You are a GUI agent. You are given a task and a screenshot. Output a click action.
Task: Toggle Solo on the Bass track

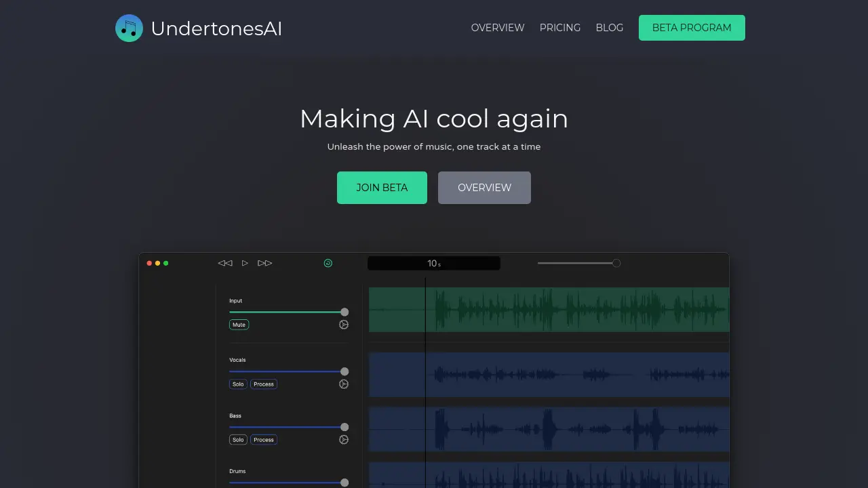238,440
